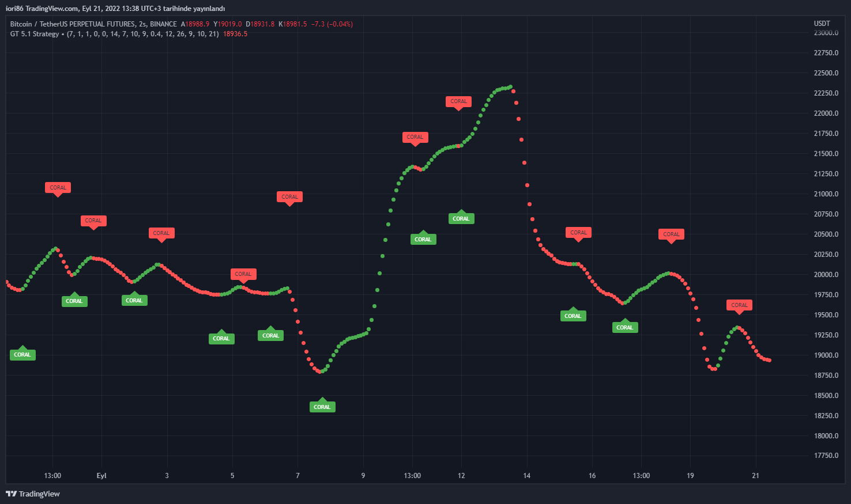Click the 21500.0 price axis label
851x504 pixels.
[x=826, y=154]
